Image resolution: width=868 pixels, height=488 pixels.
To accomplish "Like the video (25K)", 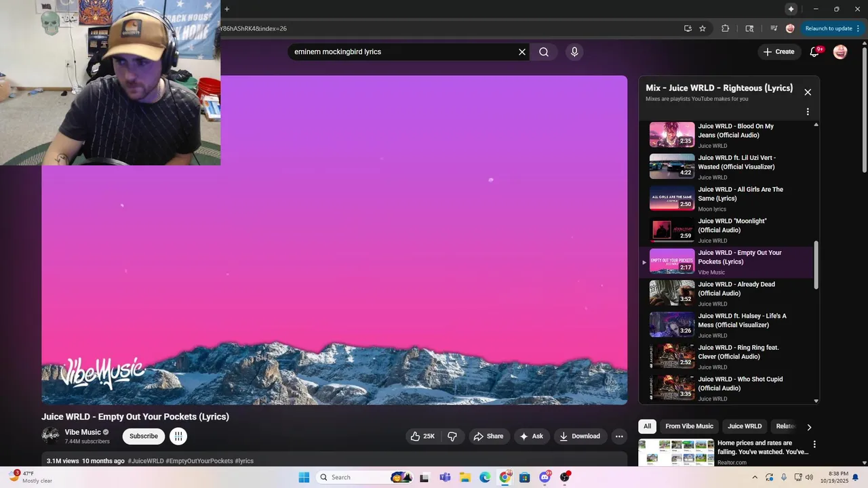I will coord(422,436).
